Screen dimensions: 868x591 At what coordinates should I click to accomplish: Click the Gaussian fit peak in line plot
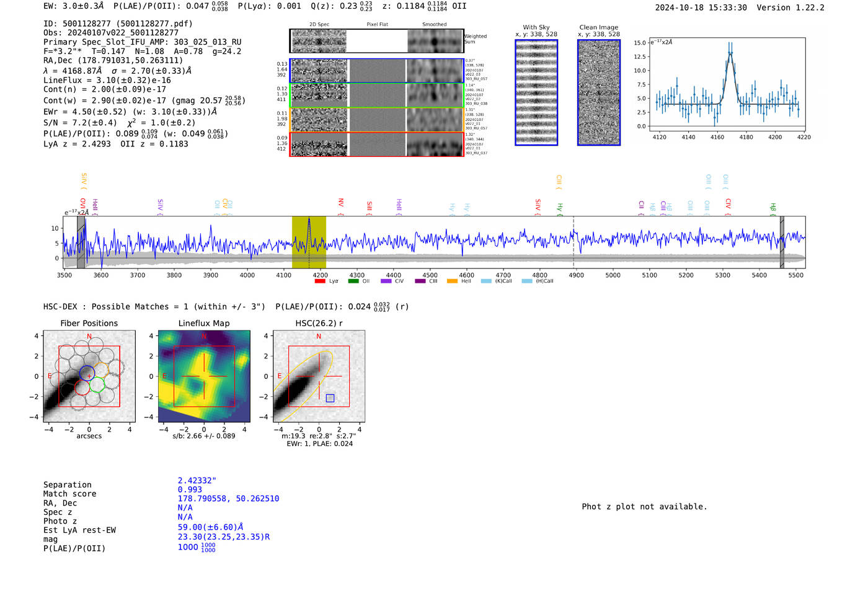[730, 53]
